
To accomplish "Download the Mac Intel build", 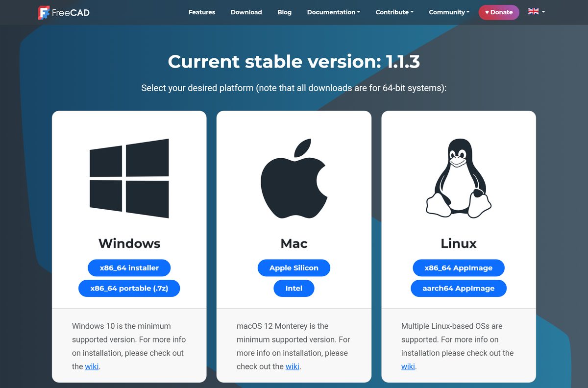I will click(x=294, y=289).
